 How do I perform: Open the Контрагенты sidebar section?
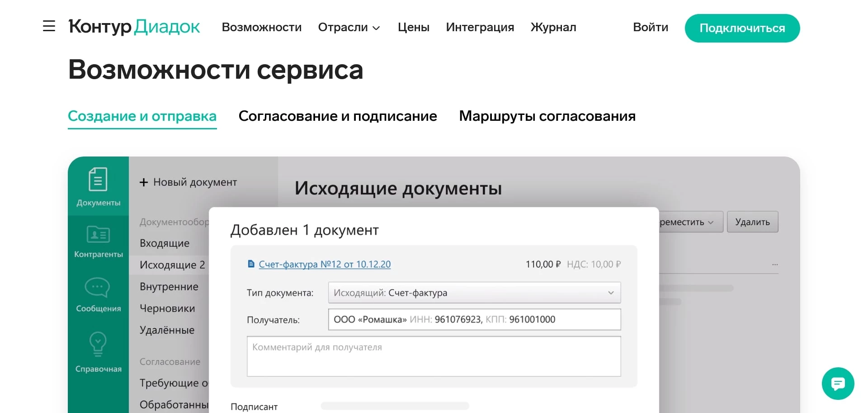[x=98, y=242]
